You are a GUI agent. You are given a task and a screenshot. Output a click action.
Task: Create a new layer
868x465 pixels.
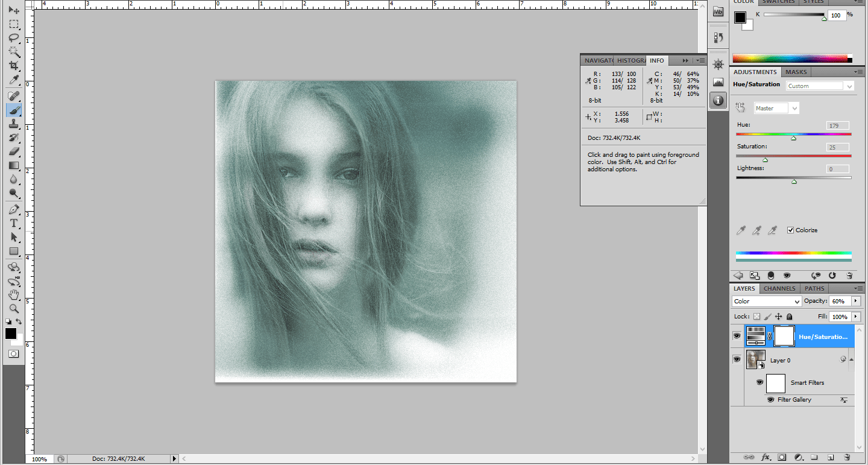click(x=830, y=457)
